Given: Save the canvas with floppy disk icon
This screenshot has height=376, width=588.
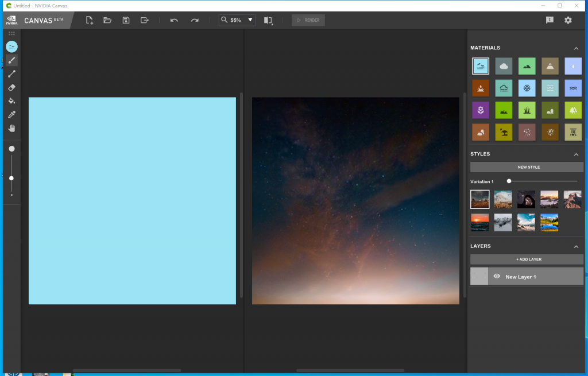Looking at the screenshot, I should [126, 20].
